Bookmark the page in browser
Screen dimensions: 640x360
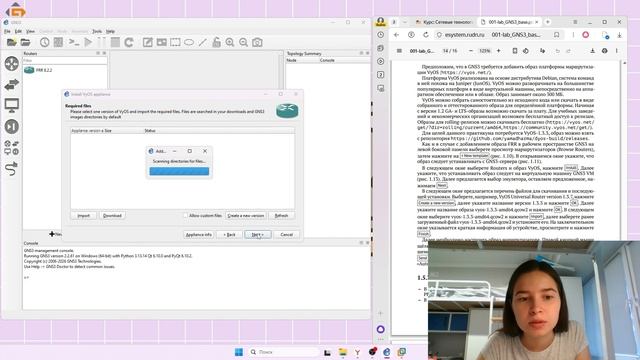[556, 35]
